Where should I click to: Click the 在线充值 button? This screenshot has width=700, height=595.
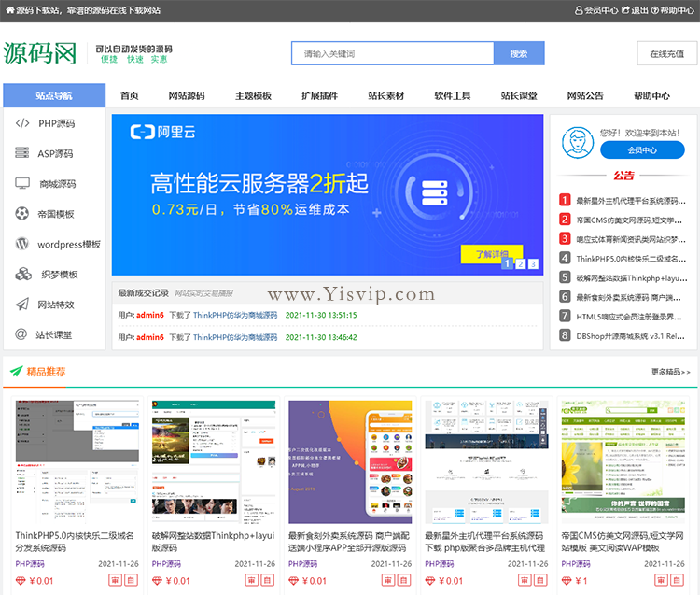(667, 53)
